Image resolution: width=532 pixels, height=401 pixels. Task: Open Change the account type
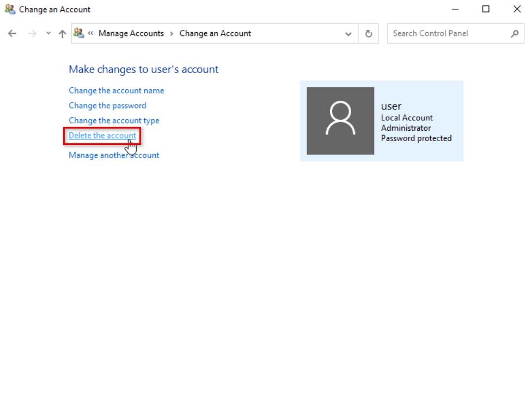point(114,120)
